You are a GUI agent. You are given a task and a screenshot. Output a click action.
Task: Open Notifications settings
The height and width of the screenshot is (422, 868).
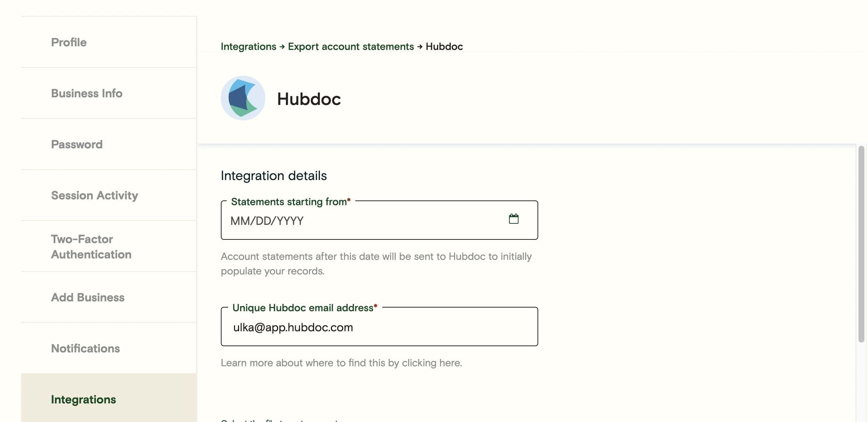(85, 348)
